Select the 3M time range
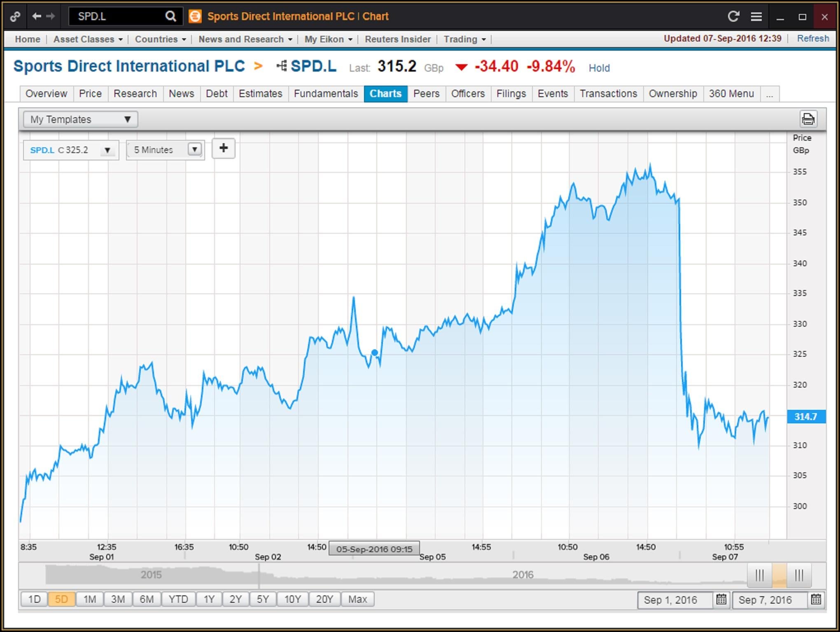 pos(118,599)
